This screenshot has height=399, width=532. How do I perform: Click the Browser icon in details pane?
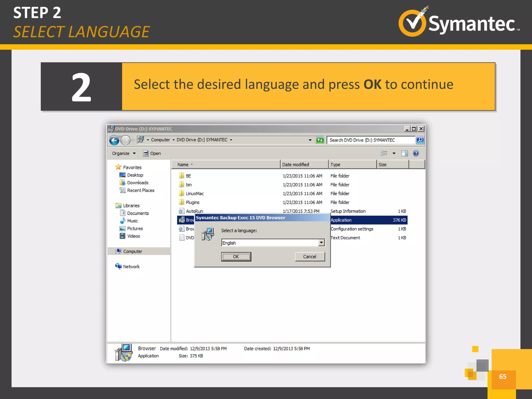point(124,352)
